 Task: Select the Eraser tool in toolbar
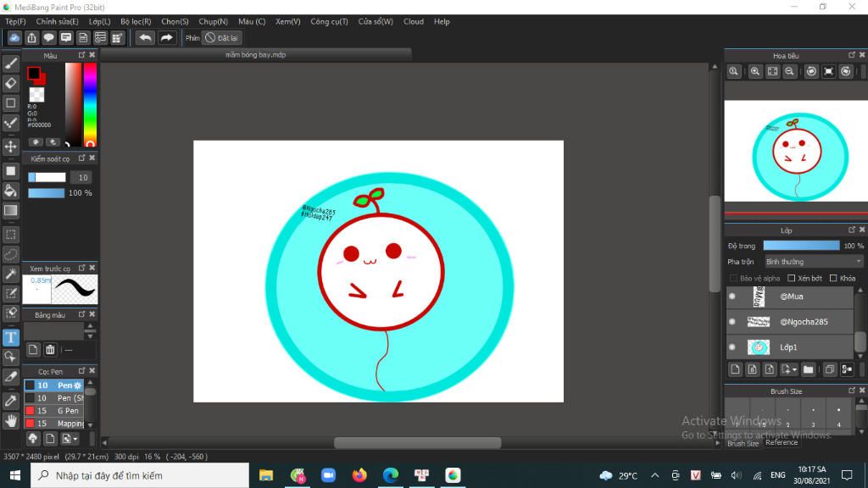coord(10,83)
